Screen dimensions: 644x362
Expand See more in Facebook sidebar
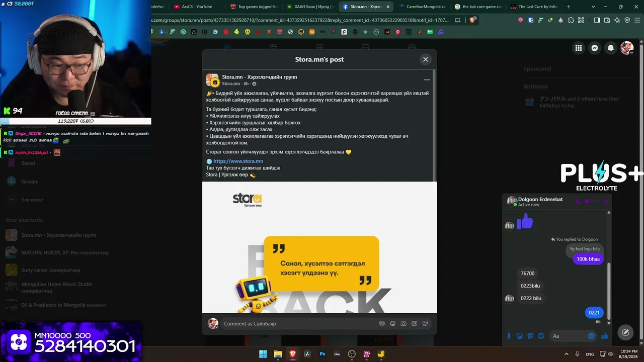32,200
